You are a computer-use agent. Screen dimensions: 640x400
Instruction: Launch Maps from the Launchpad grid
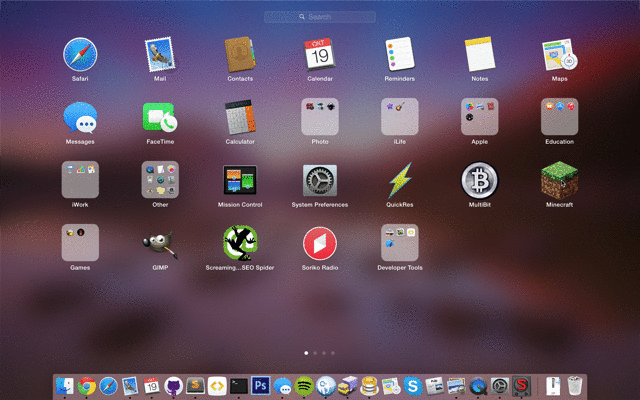[x=560, y=55]
